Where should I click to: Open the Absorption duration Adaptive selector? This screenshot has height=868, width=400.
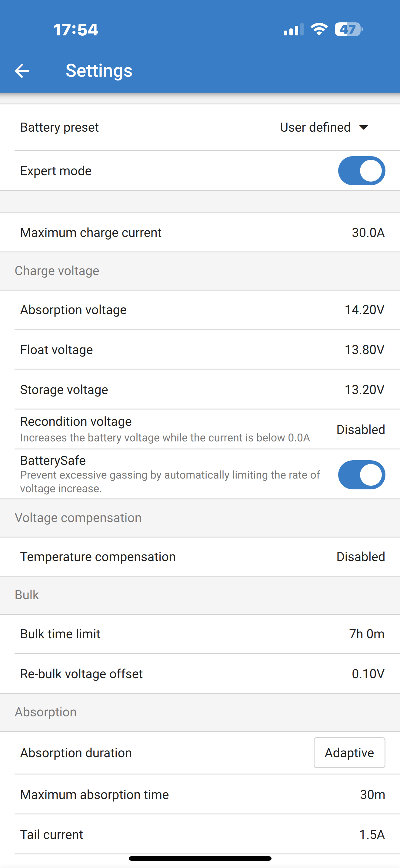tap(349, 752)
